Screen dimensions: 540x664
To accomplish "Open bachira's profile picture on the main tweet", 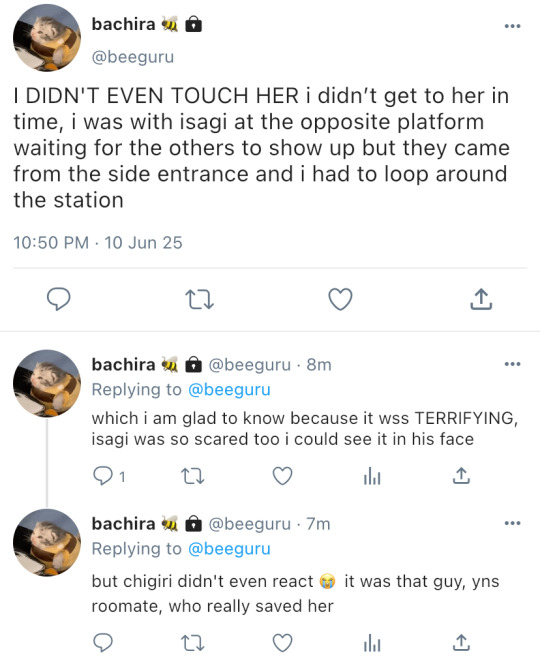I will click(47, 38).
